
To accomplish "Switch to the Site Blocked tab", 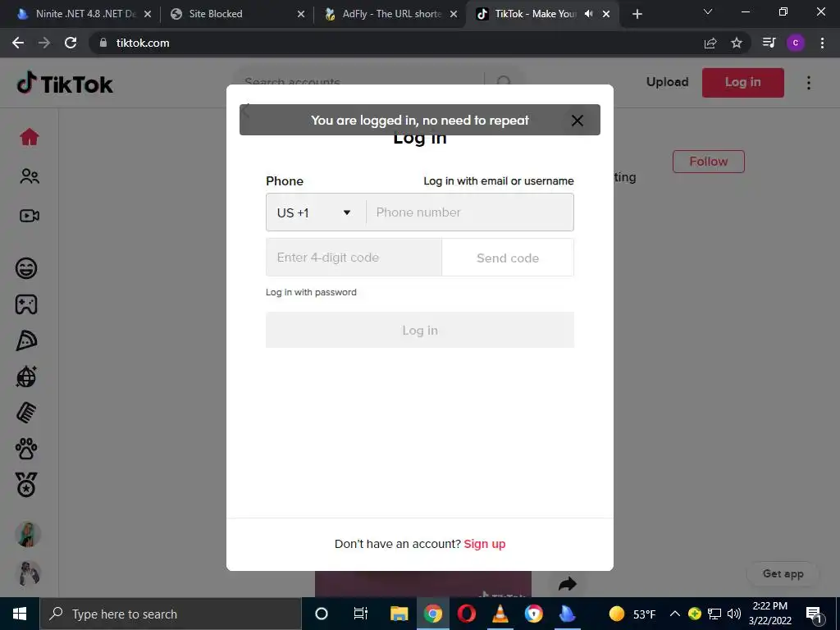I will tap(231, 14).
